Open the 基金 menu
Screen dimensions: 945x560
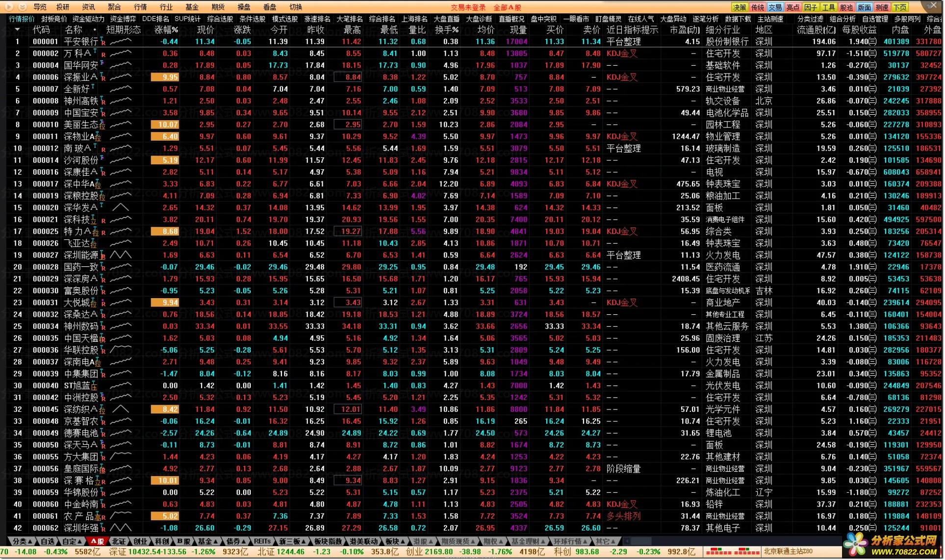[192, 7]
